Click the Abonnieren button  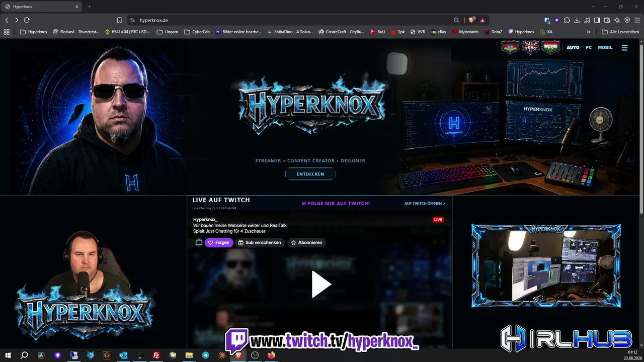pyautogui.click(x=306, y=242)
